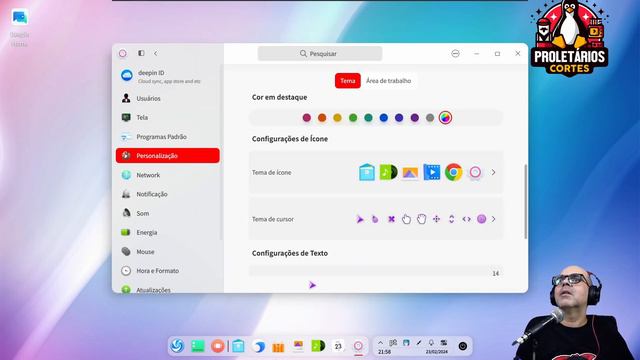This screenshot has height=360, width=640.
Task: Open Notificação settings
Action: coord(168,194)
